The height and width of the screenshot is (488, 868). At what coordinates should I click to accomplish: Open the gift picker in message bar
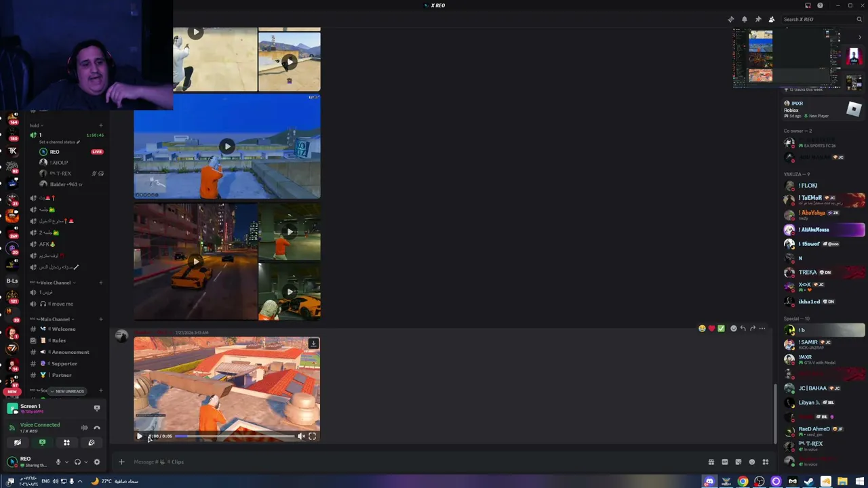pos(711,462)
